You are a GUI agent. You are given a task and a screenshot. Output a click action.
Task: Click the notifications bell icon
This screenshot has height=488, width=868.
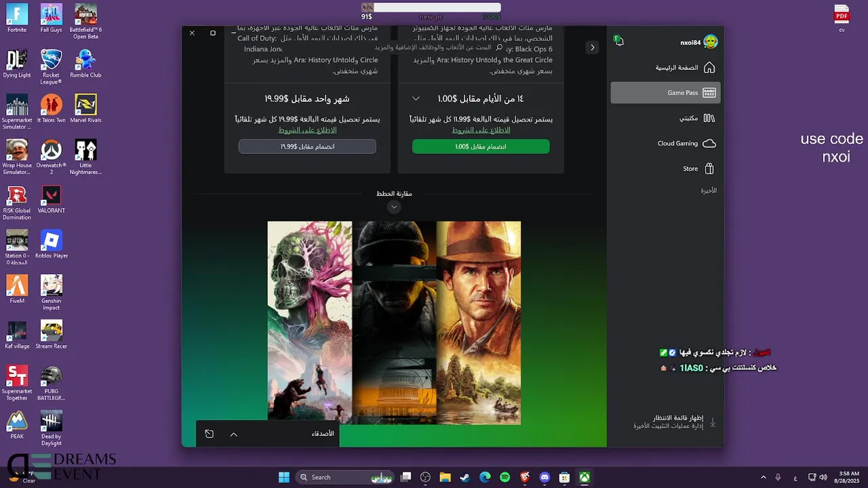click(618, 41)
